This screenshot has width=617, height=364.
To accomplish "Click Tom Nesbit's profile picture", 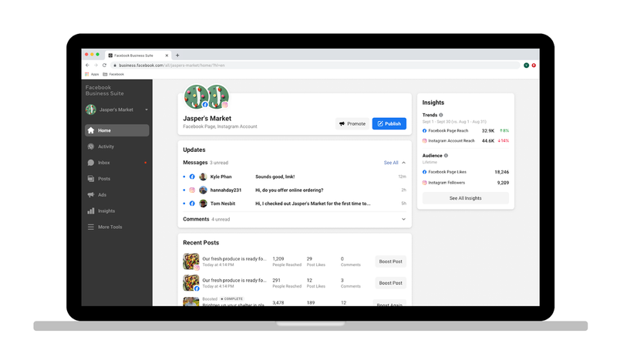I will (x=203, y=204).
